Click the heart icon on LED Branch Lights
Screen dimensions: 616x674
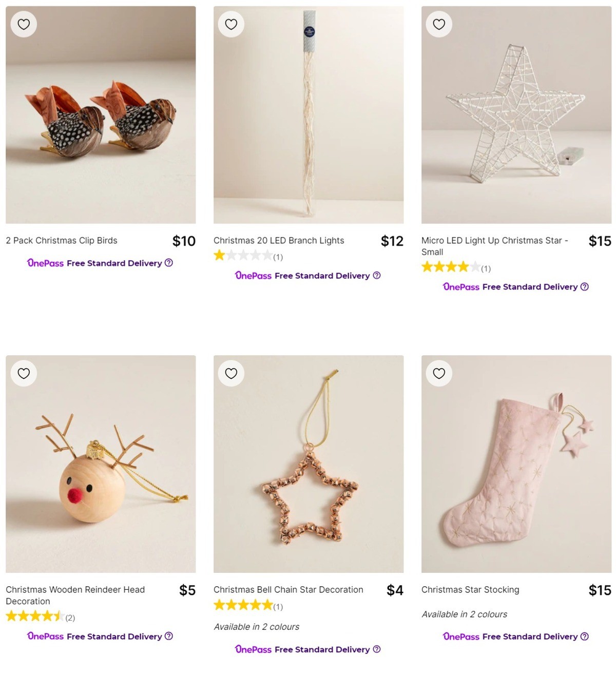(231, 24)
